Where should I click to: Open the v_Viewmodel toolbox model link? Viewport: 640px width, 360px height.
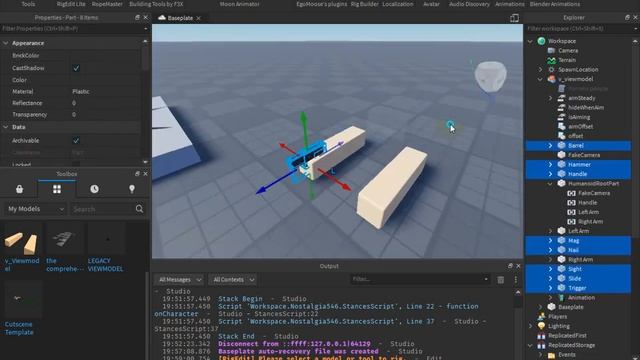pos(22,264)
